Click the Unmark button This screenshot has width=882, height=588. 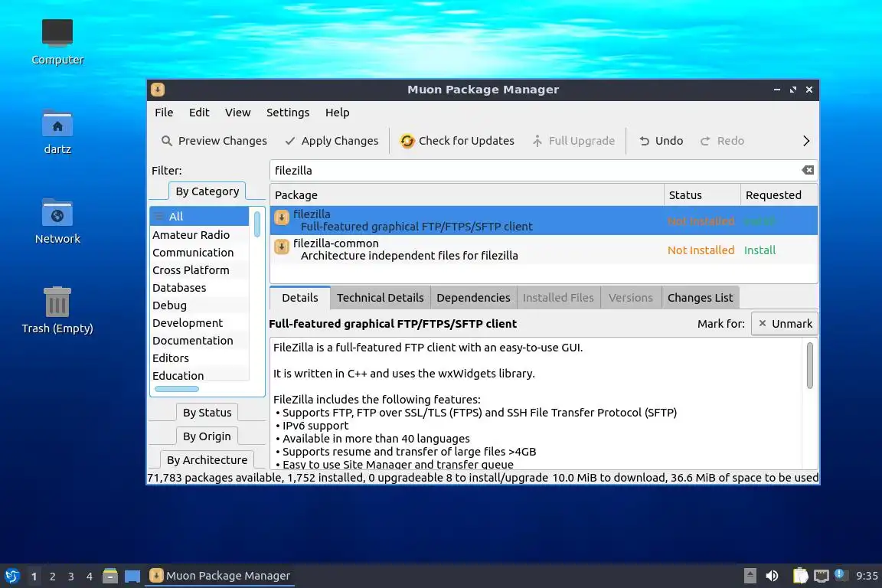click(x=785, y=324)
